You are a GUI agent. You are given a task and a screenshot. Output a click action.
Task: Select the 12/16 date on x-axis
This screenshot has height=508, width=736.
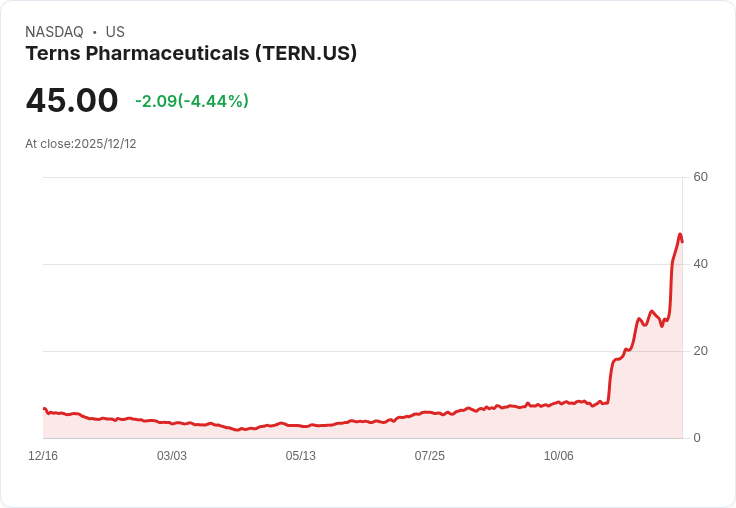pos(43,456)
